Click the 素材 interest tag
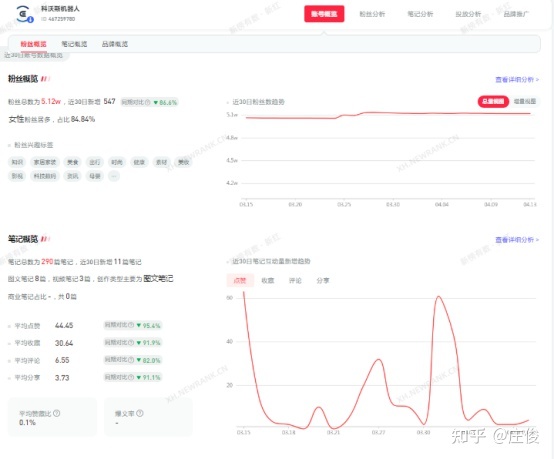The height and width of the screenshot is (459, 554). tap(161, 162)
